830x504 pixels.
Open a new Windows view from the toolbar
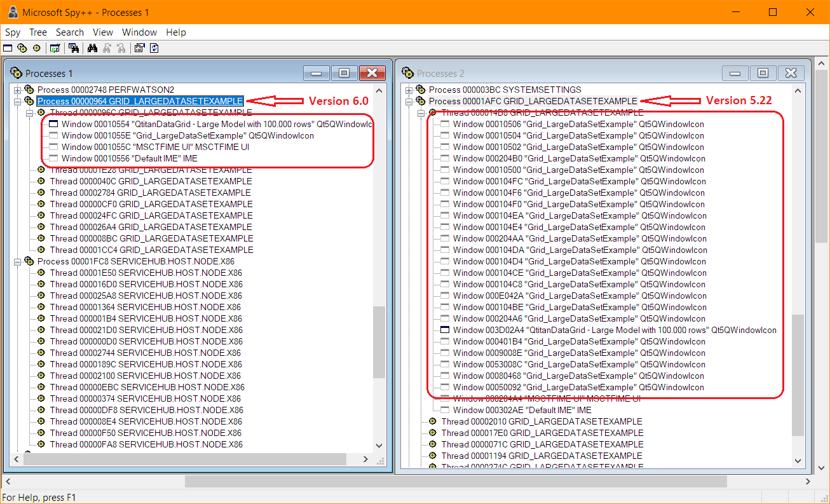click(8, 48)
